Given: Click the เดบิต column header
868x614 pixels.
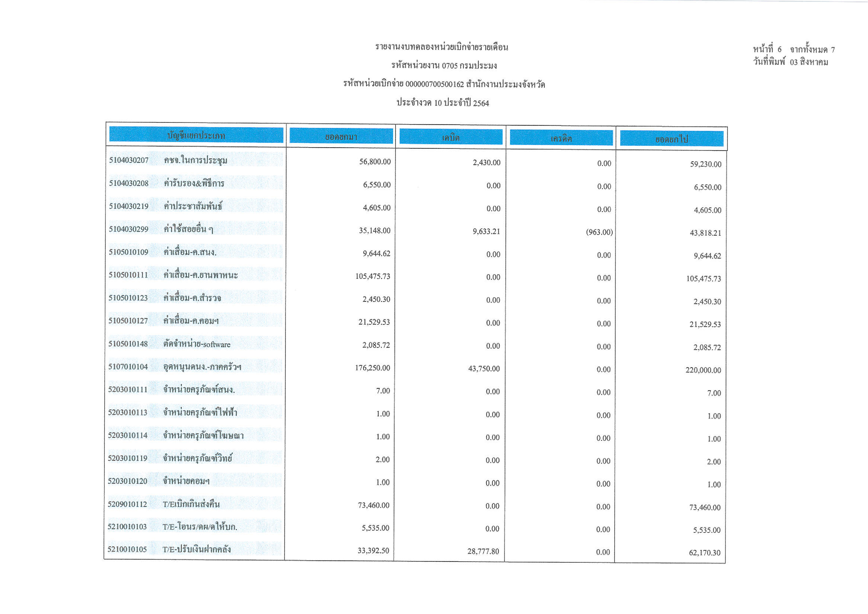Looking at the screenshot, I should [x=451, y=137].
